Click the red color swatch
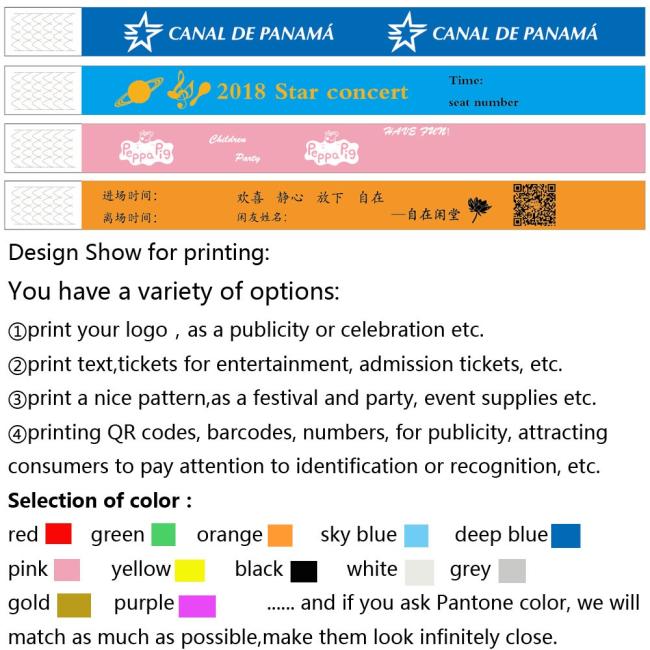 tap(58, 534)
